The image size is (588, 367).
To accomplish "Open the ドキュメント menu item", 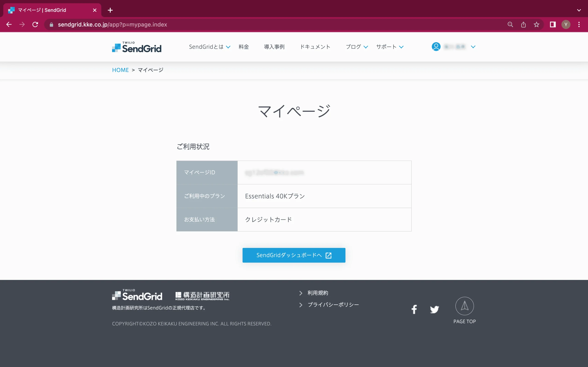I will [x=315, y=47].
